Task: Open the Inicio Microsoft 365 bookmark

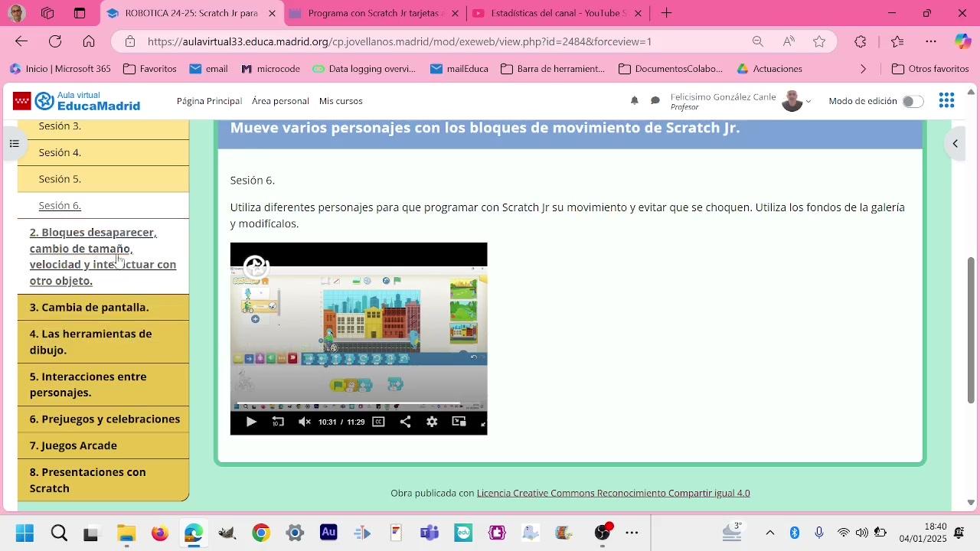Action: click(60, 69)
